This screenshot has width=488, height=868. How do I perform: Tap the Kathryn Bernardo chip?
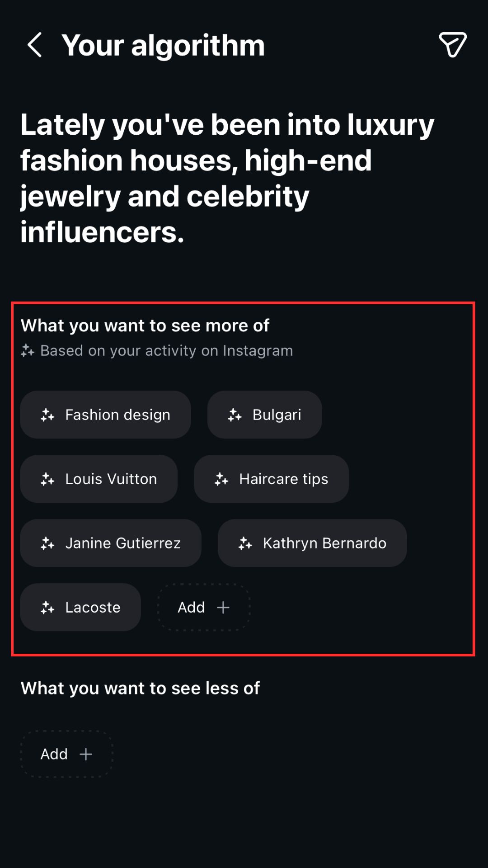click(324, 543)
